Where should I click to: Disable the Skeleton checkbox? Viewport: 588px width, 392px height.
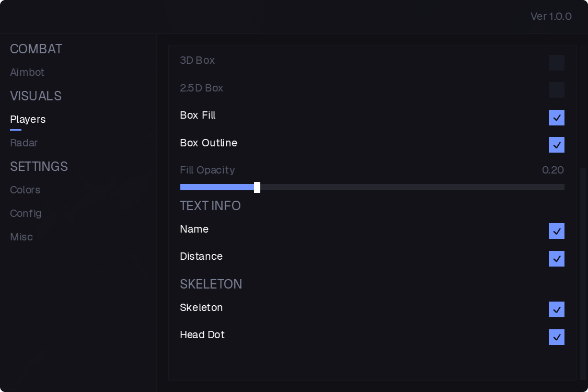tap(557, 309)
